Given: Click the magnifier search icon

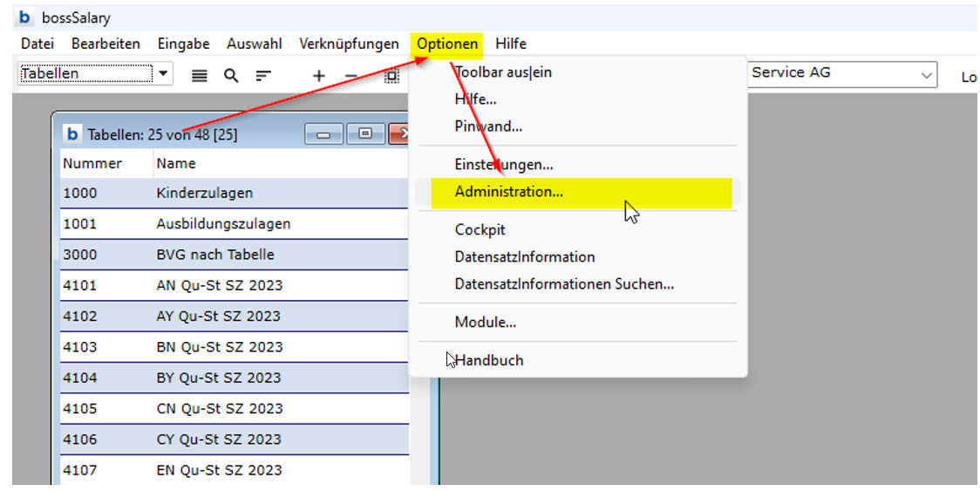Looking at the screenshot, I should point(231,76).
